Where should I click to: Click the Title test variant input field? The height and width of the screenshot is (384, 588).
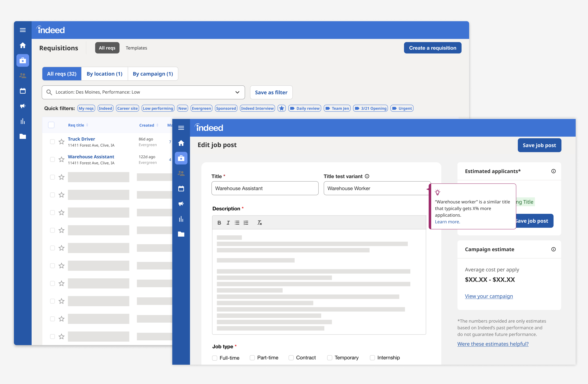(377, 188)
